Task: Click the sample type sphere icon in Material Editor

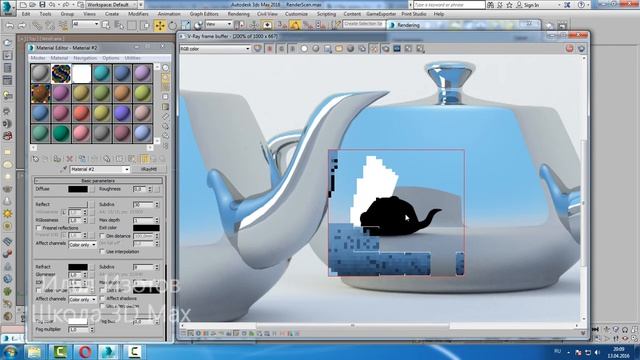Action: pos(165,68)
